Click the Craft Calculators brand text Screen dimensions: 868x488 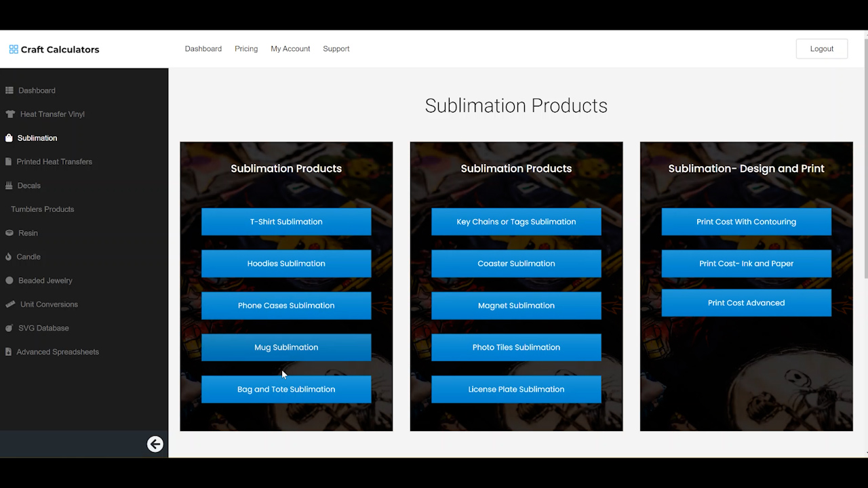[60, 49]
